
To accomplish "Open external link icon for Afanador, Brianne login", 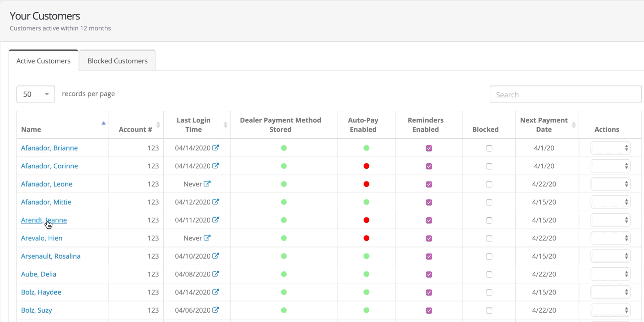I will [x=216, y=148].
